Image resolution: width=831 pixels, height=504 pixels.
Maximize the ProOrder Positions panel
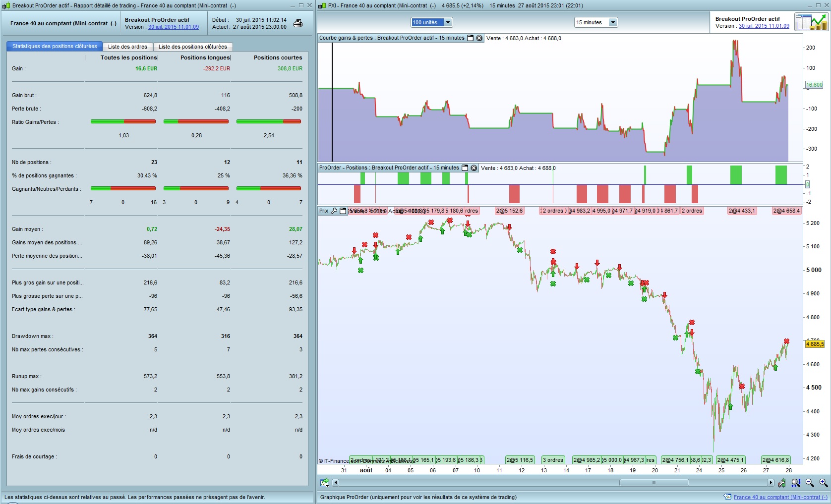click(x=465, y=168)
